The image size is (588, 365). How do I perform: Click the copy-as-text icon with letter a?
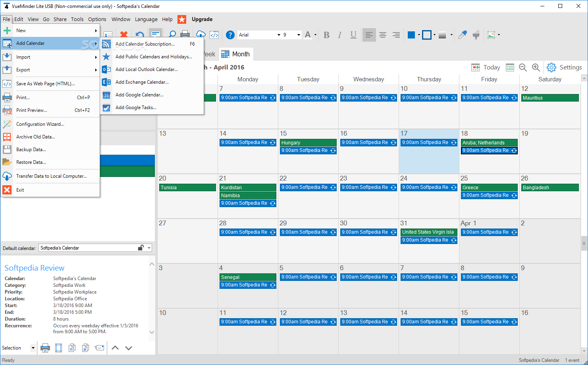coord(85,348)
